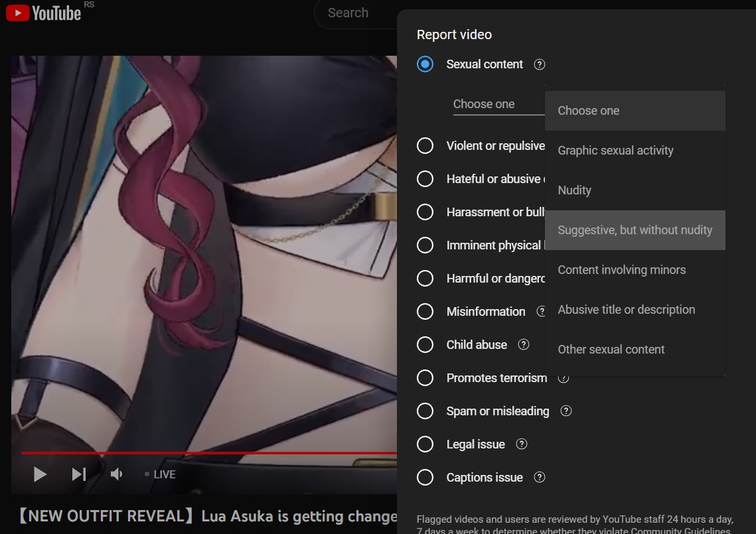The image size is (756, 534).
Task: Choose Content involving minors option
Action: (x=635, y=270)
